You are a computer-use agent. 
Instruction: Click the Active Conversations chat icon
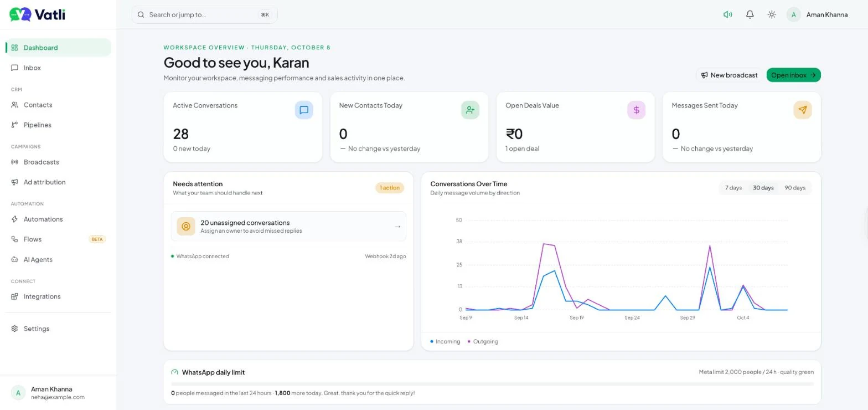click(x=304, y=110)
